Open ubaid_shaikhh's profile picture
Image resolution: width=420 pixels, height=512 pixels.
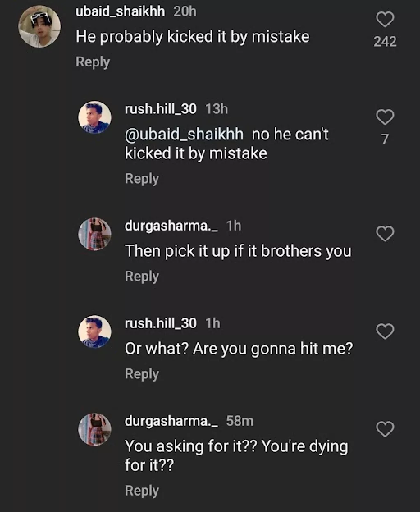point(39,26)
